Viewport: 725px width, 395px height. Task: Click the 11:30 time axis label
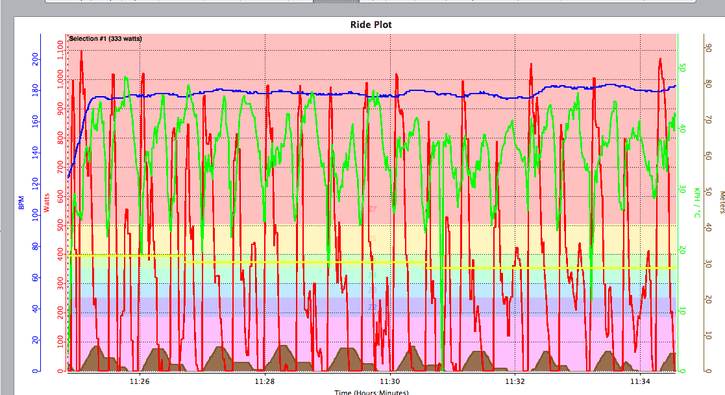pyautogui.click(x=390, y=382)
